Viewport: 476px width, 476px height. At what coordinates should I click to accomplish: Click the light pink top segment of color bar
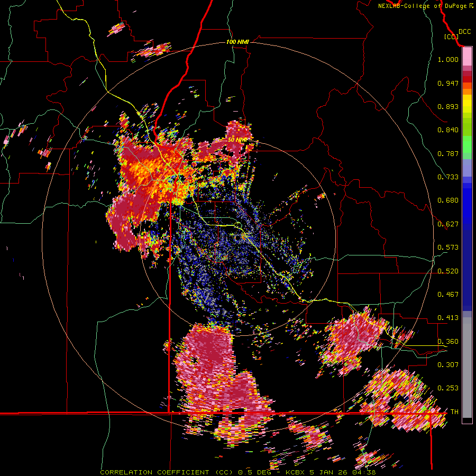pos(467,57)
